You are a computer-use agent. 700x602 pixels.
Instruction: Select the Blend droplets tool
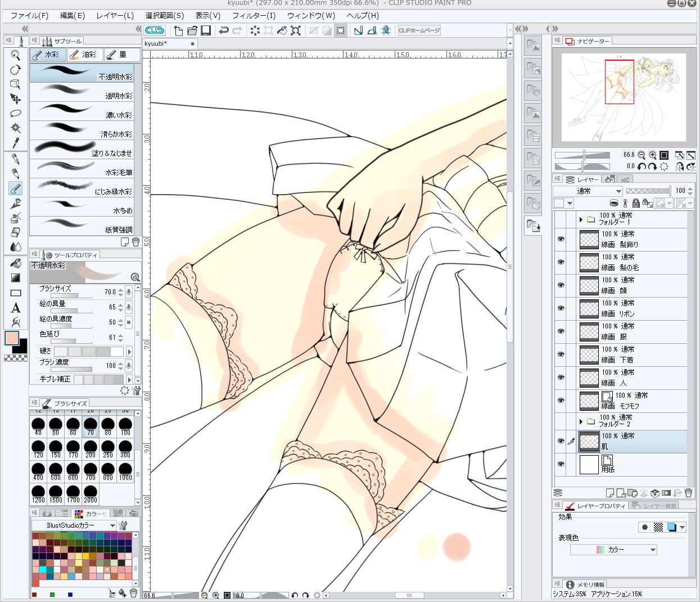[x=16, y=247]
